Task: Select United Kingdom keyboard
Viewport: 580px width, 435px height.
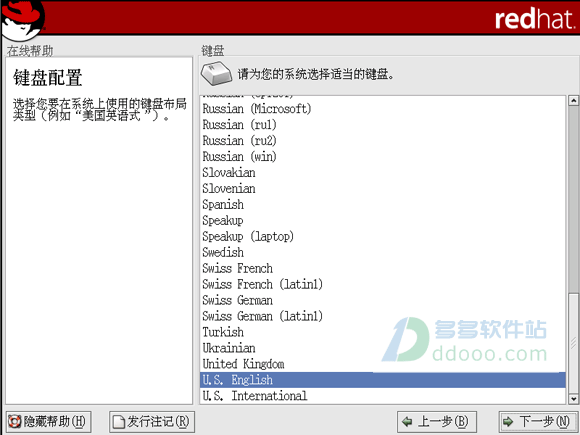Action: click(382, 364)
